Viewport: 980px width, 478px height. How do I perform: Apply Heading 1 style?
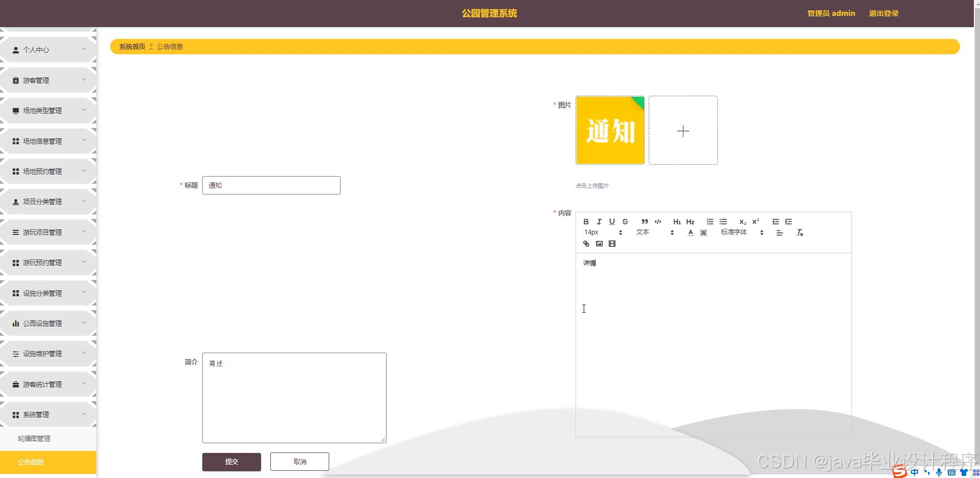pos(677,222)
